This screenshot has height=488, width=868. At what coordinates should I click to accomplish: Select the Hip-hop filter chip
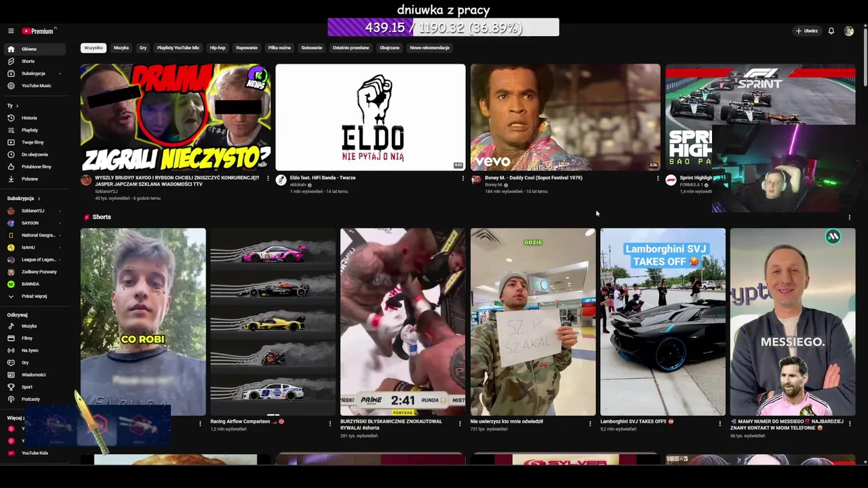218,48
